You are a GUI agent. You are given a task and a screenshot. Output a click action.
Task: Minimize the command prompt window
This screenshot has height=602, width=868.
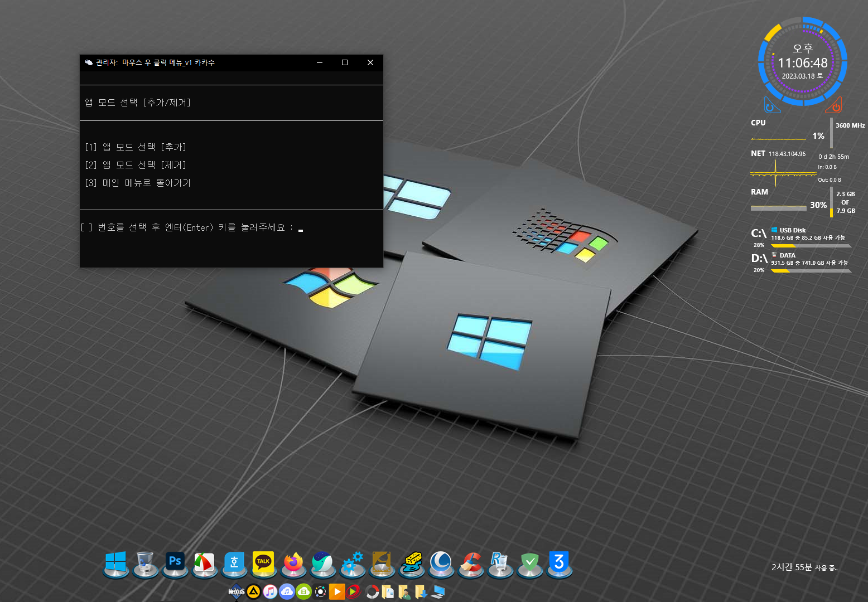point(320,62)
